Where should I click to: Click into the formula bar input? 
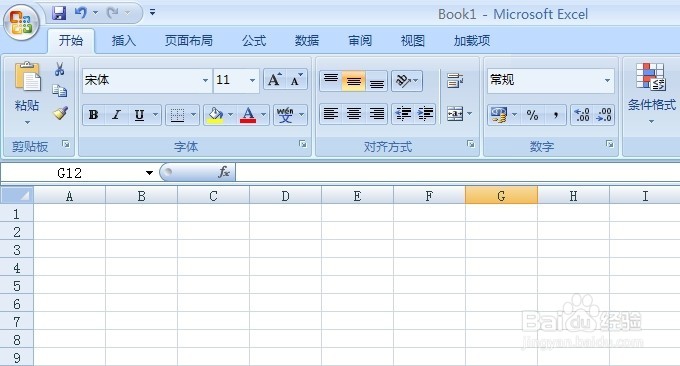click(x=458, y=173)
